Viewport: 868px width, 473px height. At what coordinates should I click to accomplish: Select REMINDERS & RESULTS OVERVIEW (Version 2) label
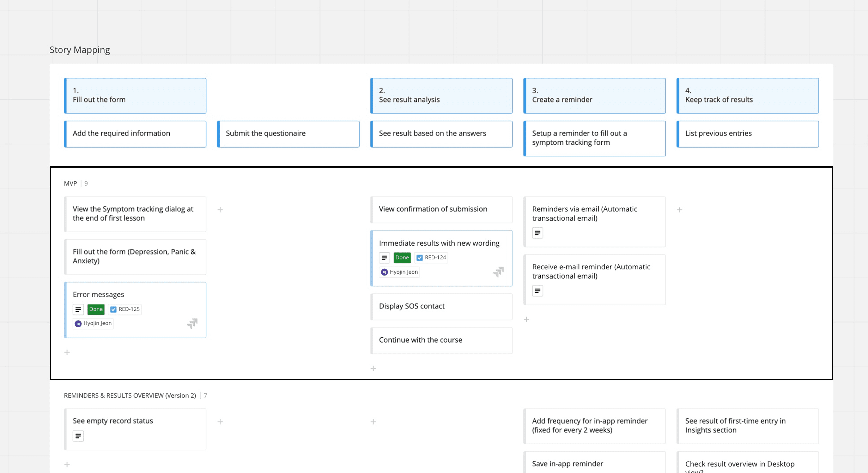tap(130, 395)
